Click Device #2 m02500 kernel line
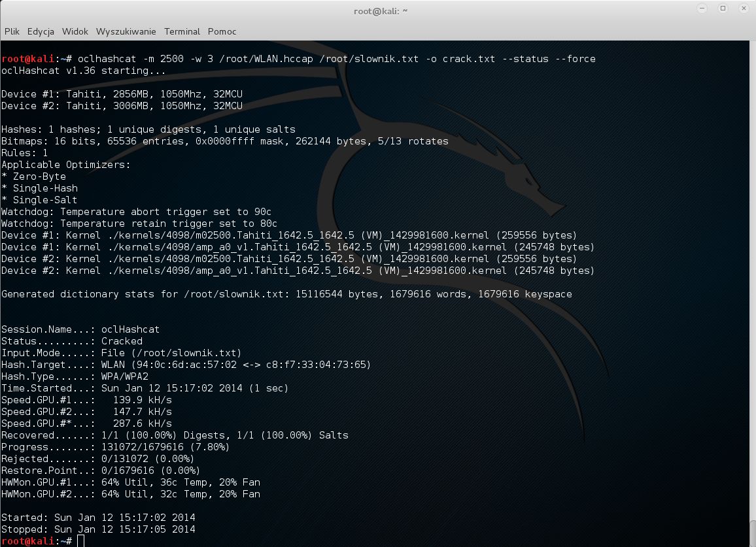 coord(289,259)
